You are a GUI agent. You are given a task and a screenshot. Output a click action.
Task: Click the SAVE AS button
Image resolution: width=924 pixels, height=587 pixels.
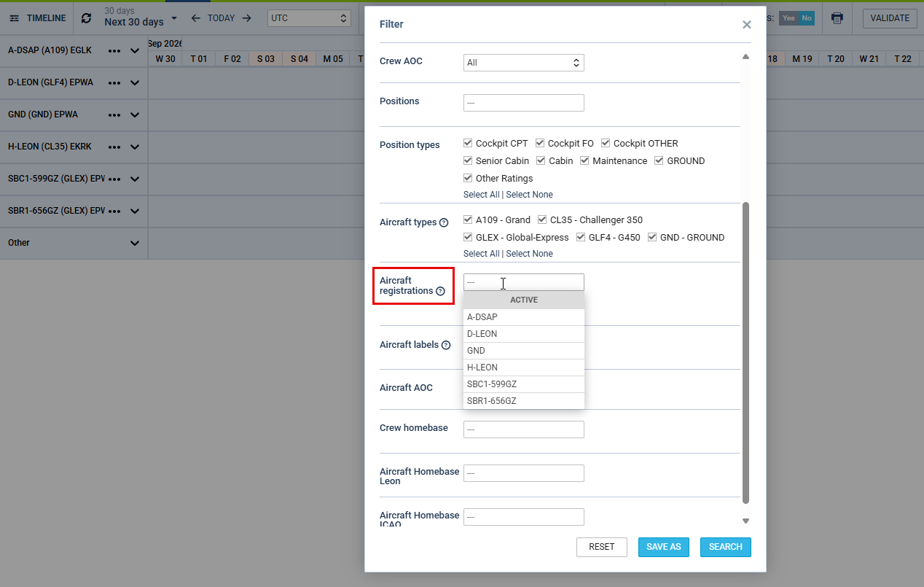coord(664,547)
